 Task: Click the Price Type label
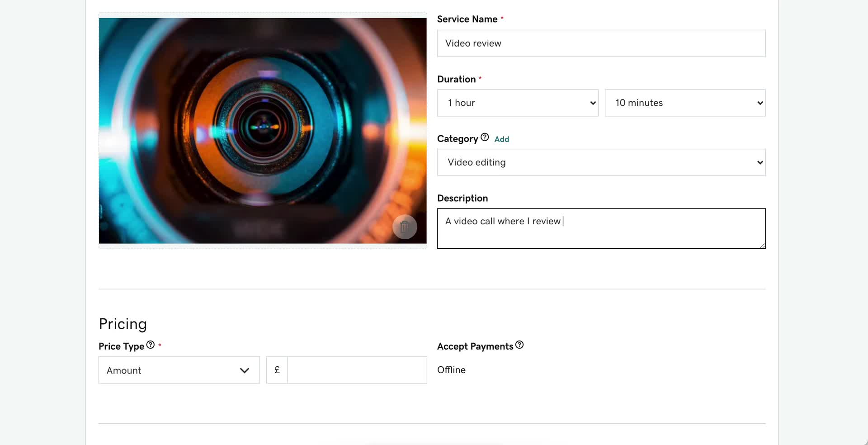121,346
